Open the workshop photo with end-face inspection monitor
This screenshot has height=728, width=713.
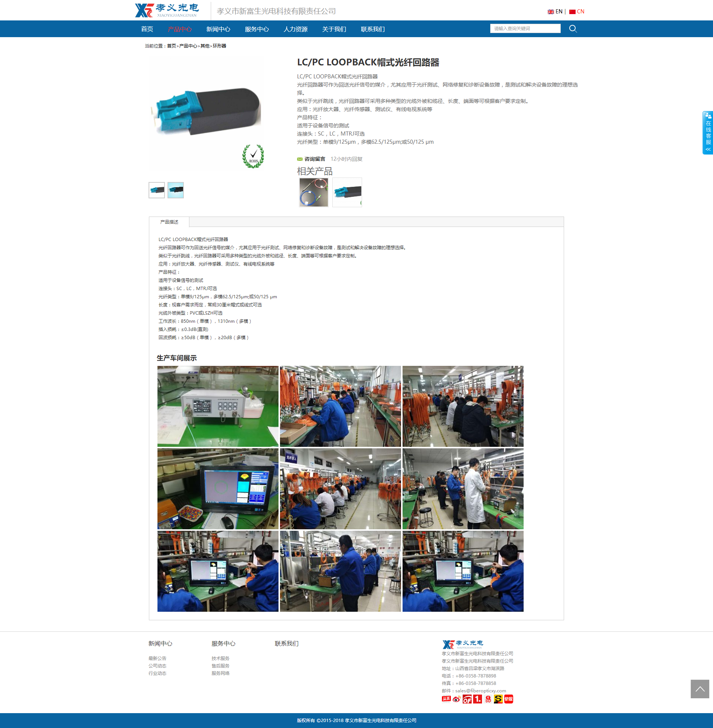point(218,489)
